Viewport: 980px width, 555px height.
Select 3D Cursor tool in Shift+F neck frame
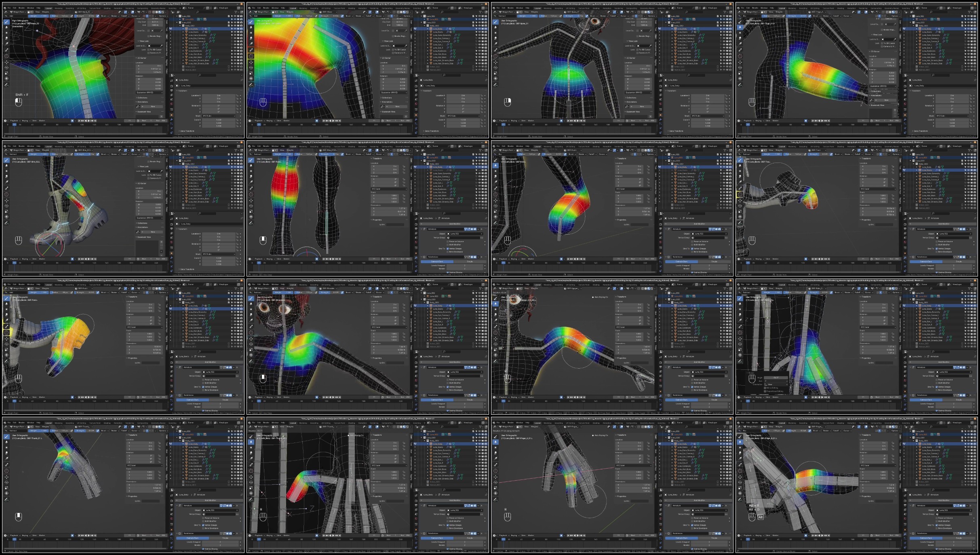point(6,56)
